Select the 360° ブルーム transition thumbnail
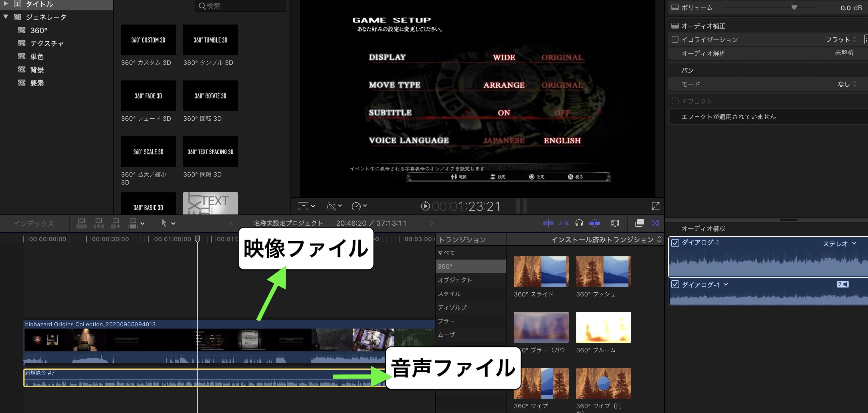 603,327
